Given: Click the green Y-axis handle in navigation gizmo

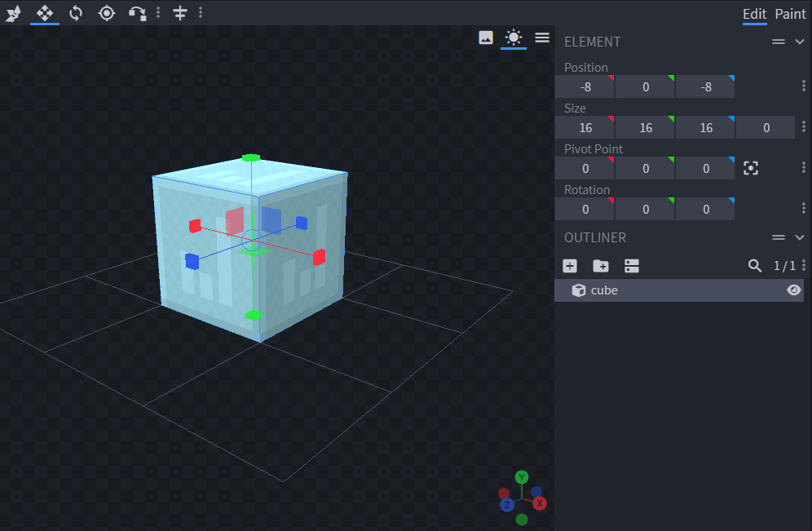Looking at the screenshot, I should pyautogui.click(x=522, y=477).
